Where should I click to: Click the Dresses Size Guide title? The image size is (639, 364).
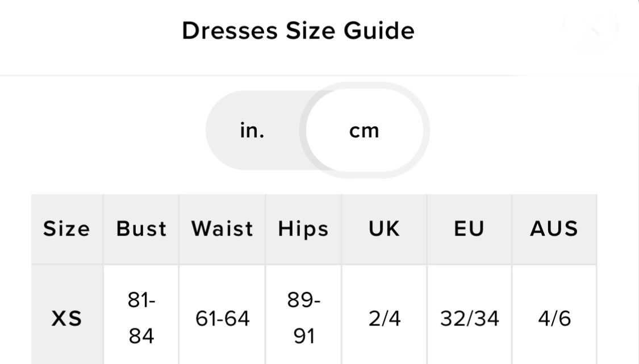pyautogui.click(x=298, y=31)
